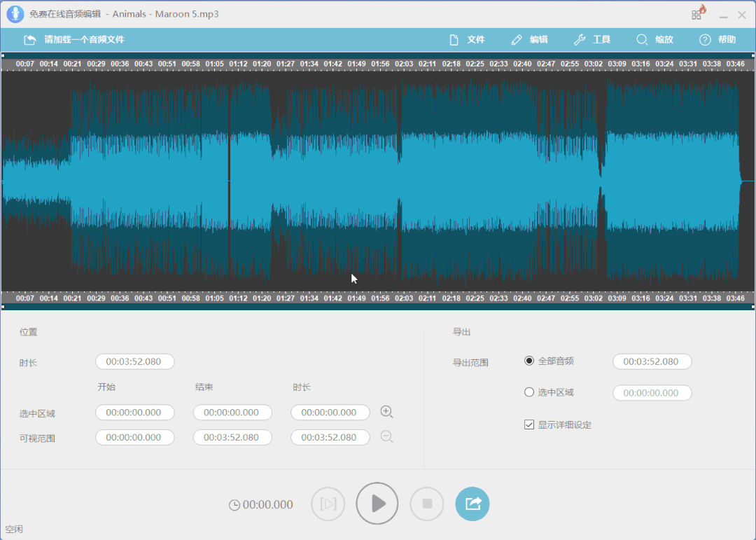Image resolution: width=756 pixels, height=540 pixels.
Task: Click the 可视范围 end time field
Action: click(x=232, y=437)
